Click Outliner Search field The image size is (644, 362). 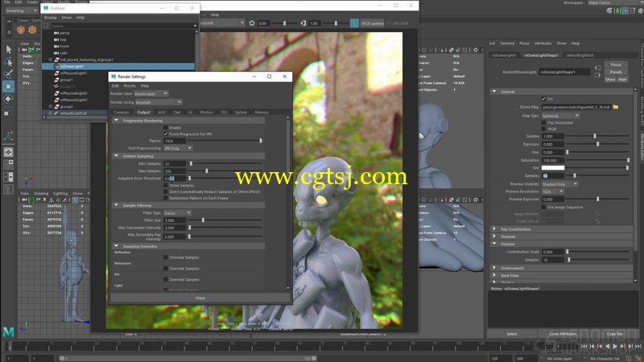point(122,26)
